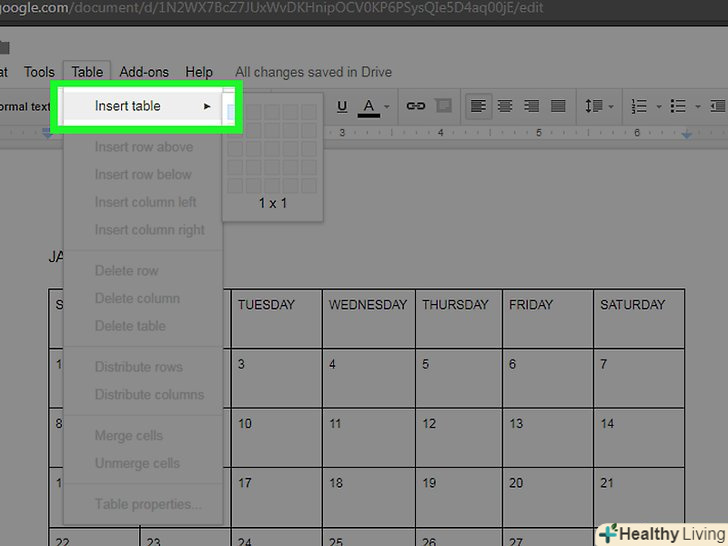This screenshot has height=546, width=728.
Task: Choose Insert table from the menu
Action: (x=143, y=106)
